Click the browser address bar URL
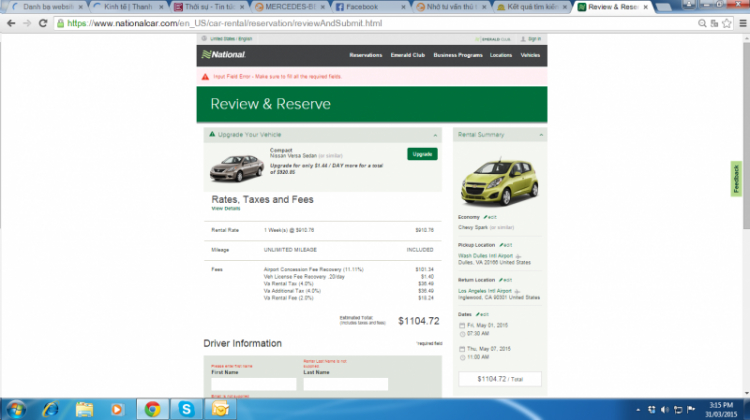The height and width of the screenshot is (420, 750). [x=224, y=23]
